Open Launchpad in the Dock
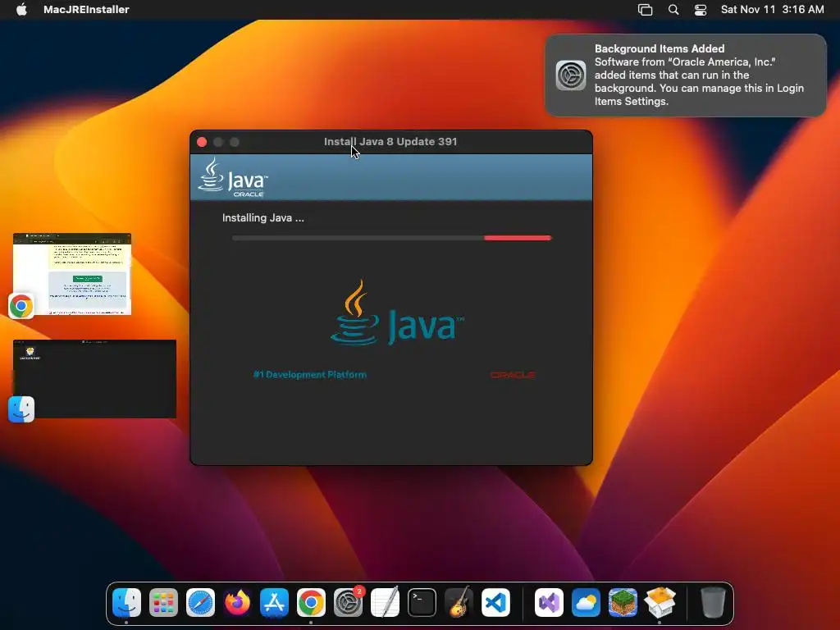840x630 pixels. (163, 603)
